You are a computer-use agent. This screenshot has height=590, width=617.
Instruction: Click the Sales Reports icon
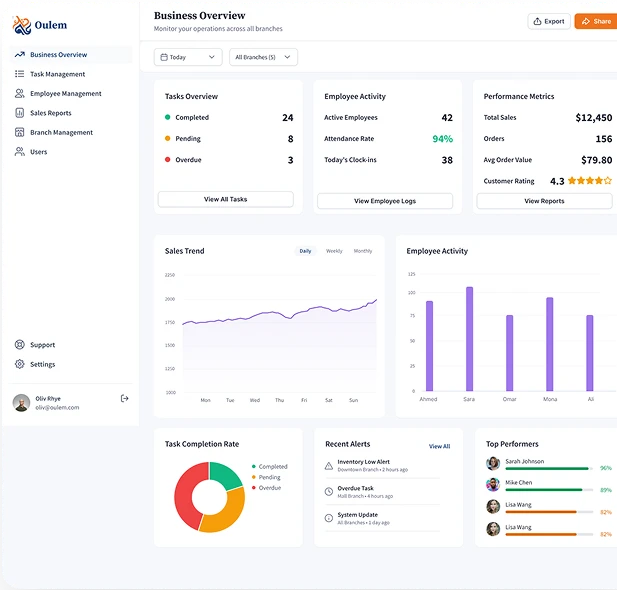coord(20,113)
